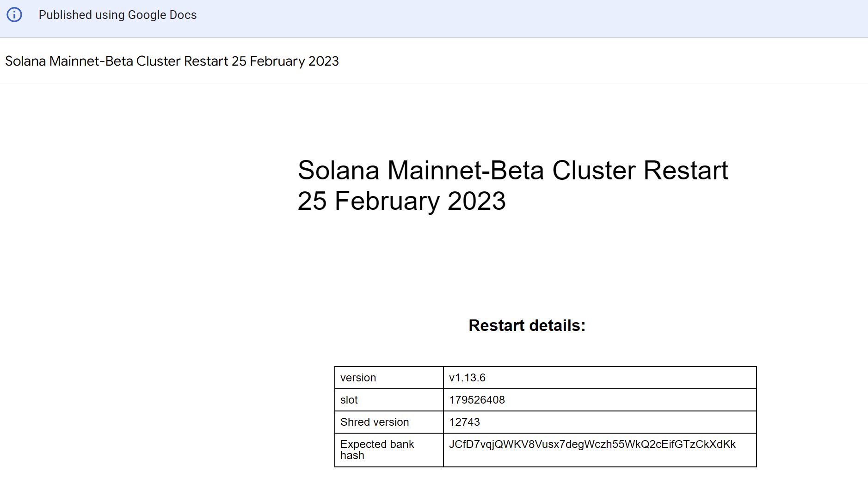Viewport: 868px width, 478px height.
Task: Click the circled "i" symbol in the banner
Action: tap(15, 14)
